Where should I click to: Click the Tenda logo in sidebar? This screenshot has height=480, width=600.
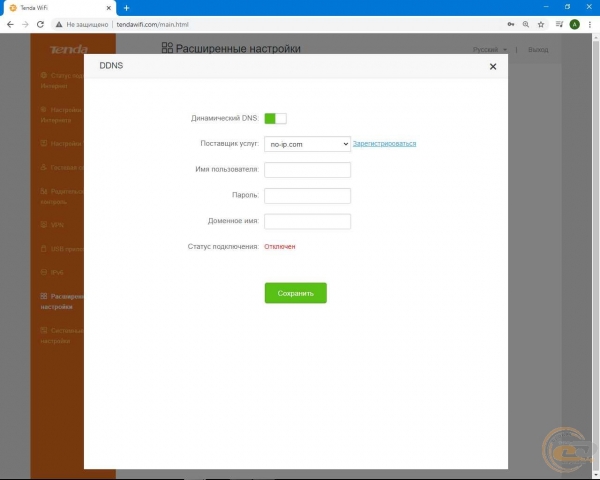[68, 49]
